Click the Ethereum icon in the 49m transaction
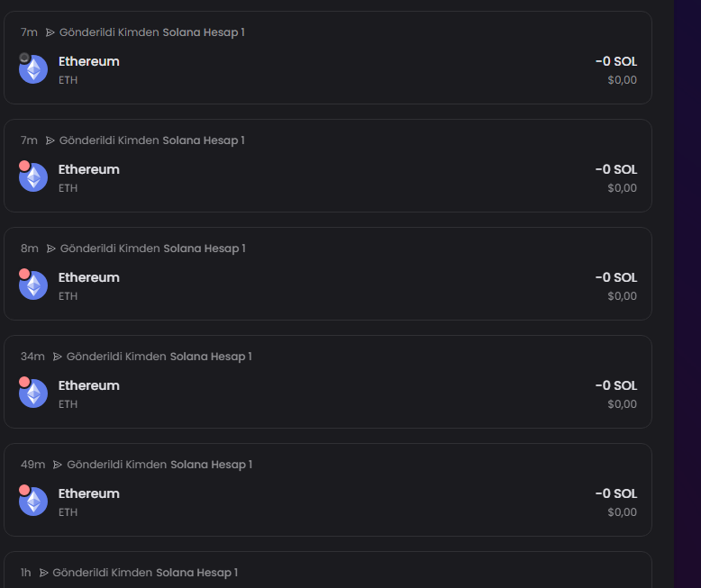701x588 pixels. (33, 502)
